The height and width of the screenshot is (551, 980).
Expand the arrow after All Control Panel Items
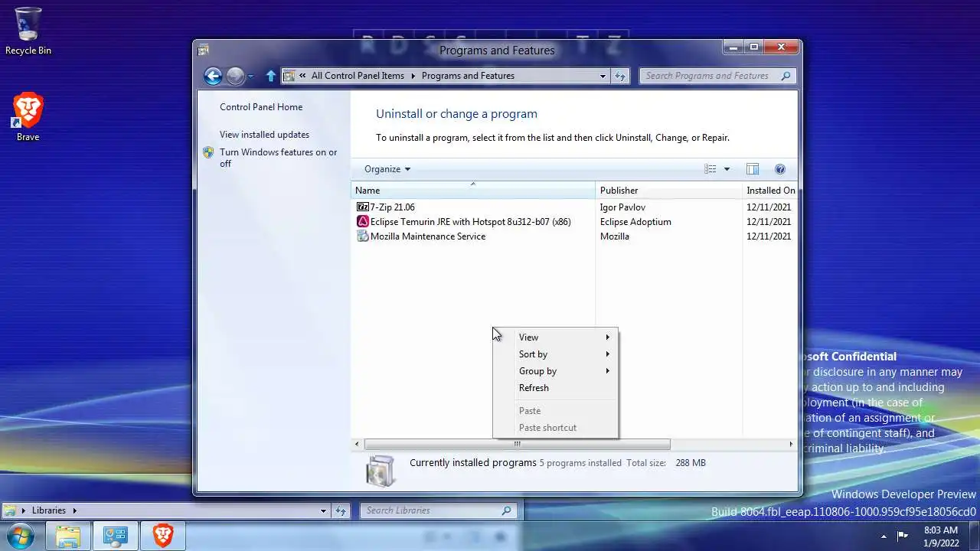413,76
